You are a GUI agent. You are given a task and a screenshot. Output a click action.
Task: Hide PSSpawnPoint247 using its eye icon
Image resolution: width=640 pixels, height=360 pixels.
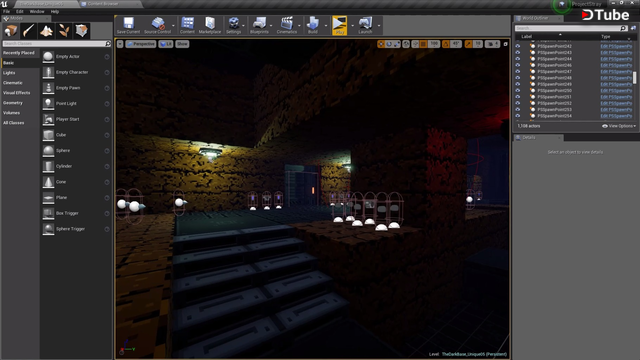pos(518,71)
